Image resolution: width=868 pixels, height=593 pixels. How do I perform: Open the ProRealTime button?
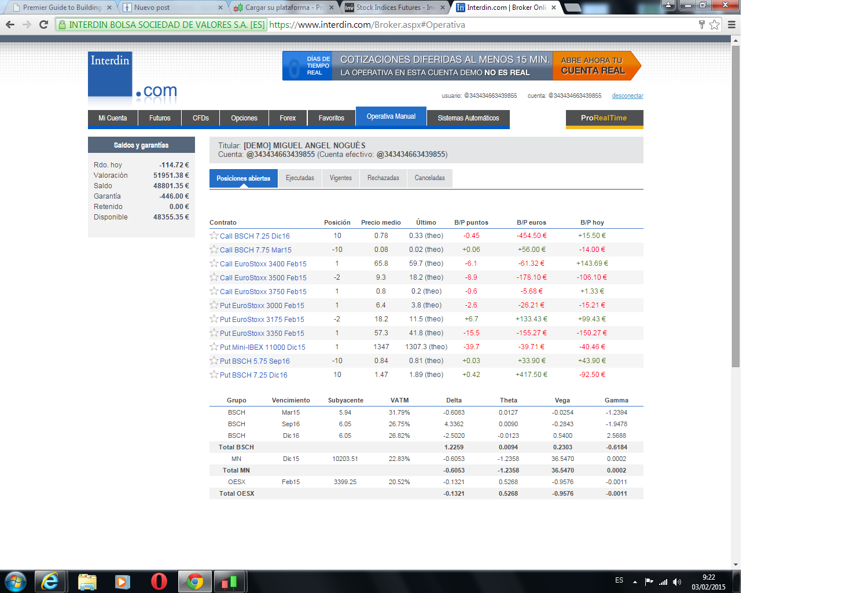pyautogui.click(x=604, y=118)
